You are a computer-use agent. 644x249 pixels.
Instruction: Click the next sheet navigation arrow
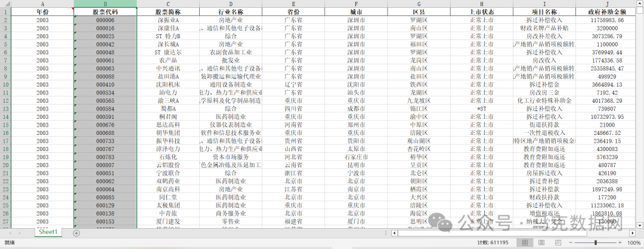point(20,233)
